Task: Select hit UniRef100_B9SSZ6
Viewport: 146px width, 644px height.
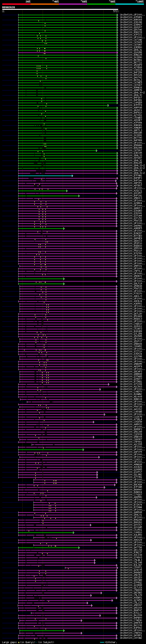Action: point(131,75)
